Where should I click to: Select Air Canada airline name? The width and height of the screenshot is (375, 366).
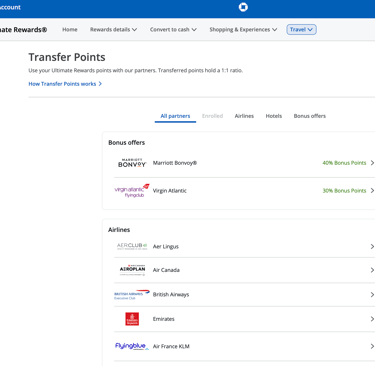(166, 270)
